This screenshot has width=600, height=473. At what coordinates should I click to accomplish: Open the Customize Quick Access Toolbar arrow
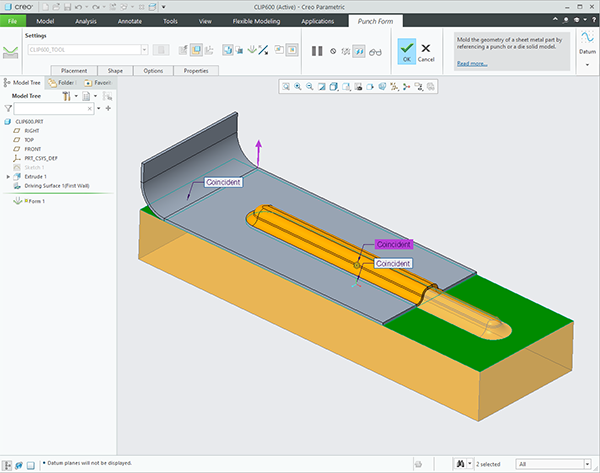(x=163, y=7)
